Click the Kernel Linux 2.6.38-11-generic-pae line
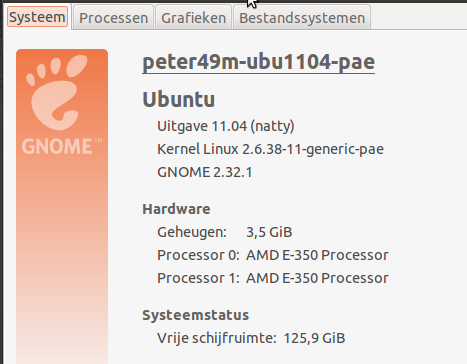The width and height of the screenshot is (467, 364). [x=270, y=149]
